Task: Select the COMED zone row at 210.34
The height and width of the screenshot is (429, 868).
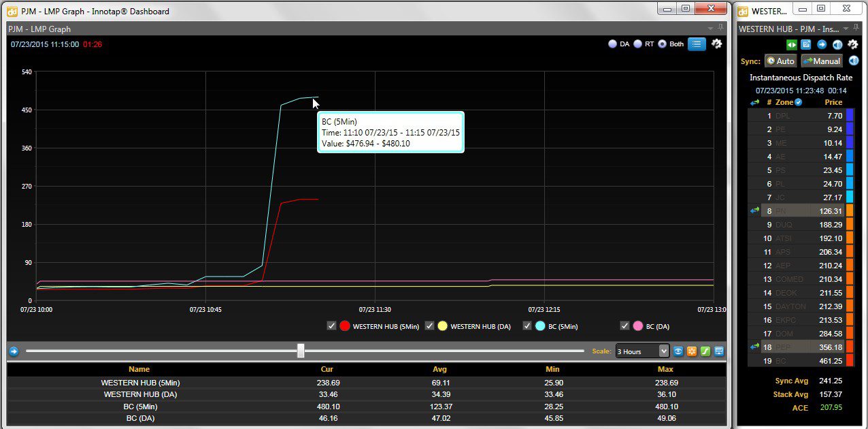Action: [x=801, y=279]
